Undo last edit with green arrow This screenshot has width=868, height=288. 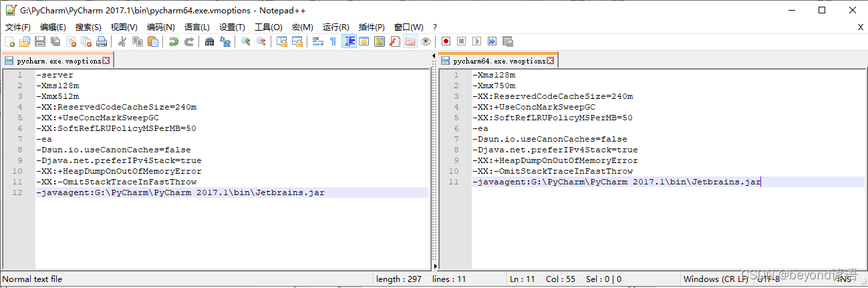[174, 41]
